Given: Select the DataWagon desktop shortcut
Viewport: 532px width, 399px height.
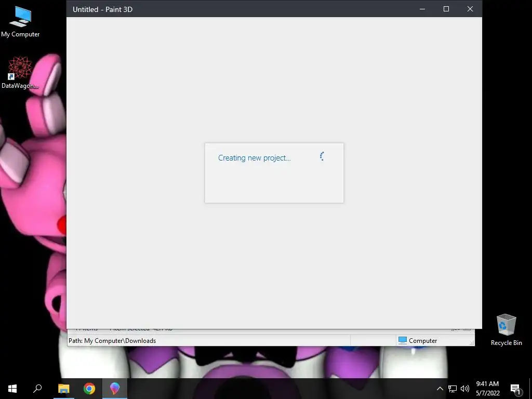Looking at the screenshot, I should click(x=20, y=73).
